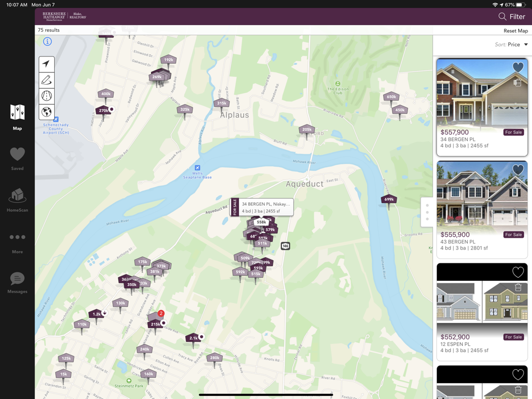Open the More menu in sidebar
The width and height of the screenshot is (532, 399).
(x=18, y=244)
